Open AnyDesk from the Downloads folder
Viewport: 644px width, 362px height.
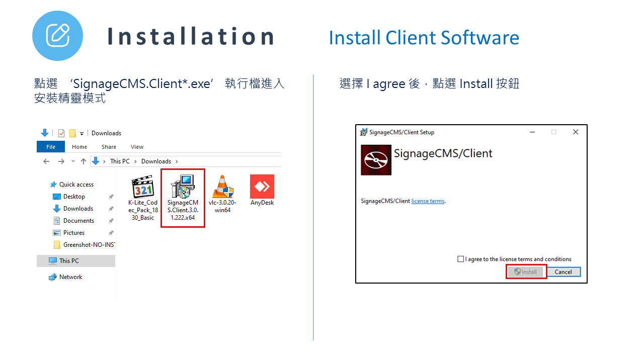[x=262, y=188]
